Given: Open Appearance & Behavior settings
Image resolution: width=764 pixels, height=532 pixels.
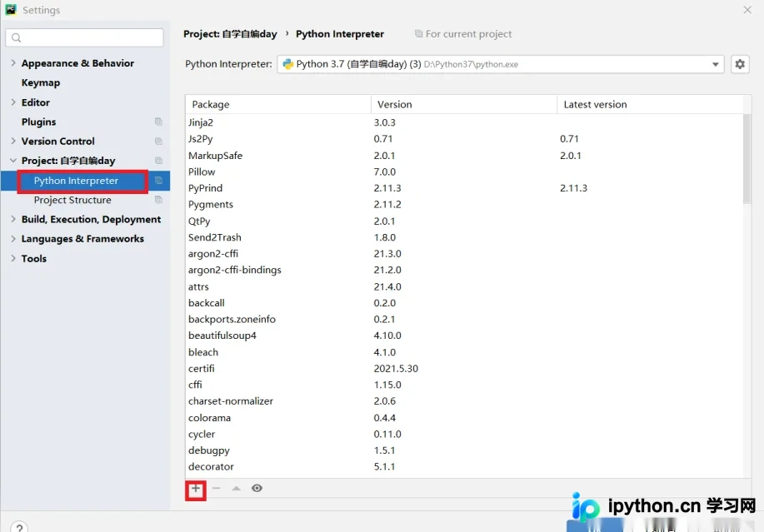Looking at the screenshot, I should click(77, 63).
